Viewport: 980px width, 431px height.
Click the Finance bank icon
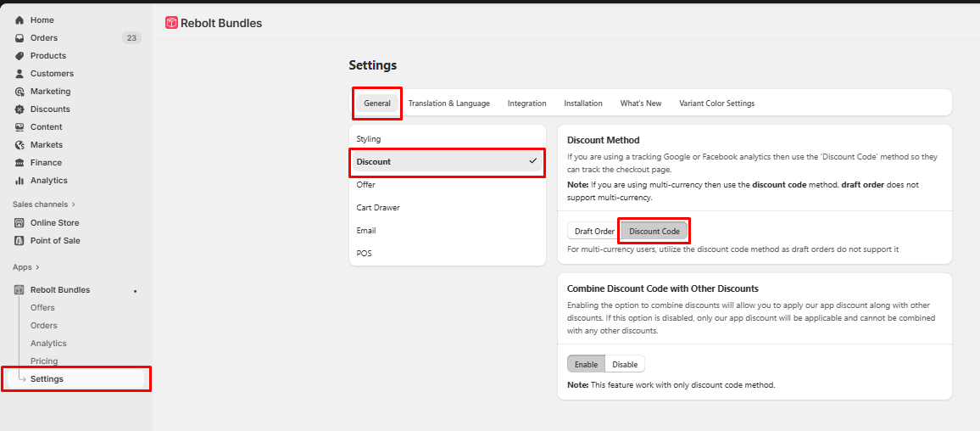pyautogui.click(x=19, y=163)
